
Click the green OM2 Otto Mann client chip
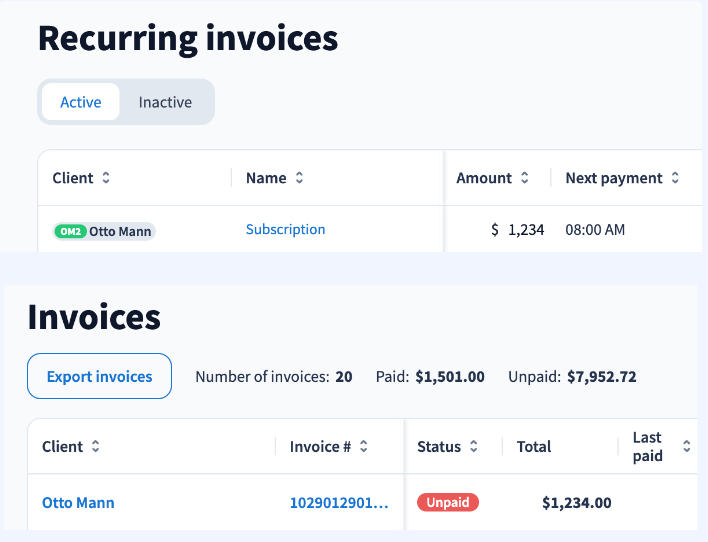[x=104, y=231]
